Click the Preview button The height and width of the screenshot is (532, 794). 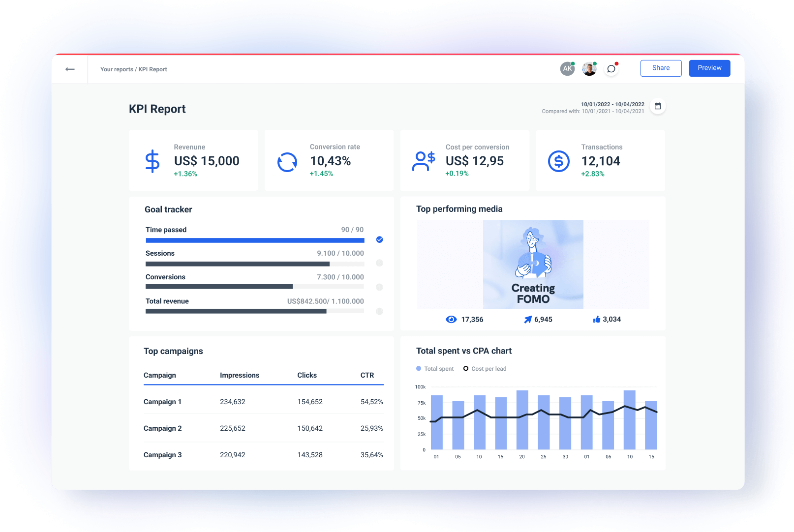click(x=709, y=68)
